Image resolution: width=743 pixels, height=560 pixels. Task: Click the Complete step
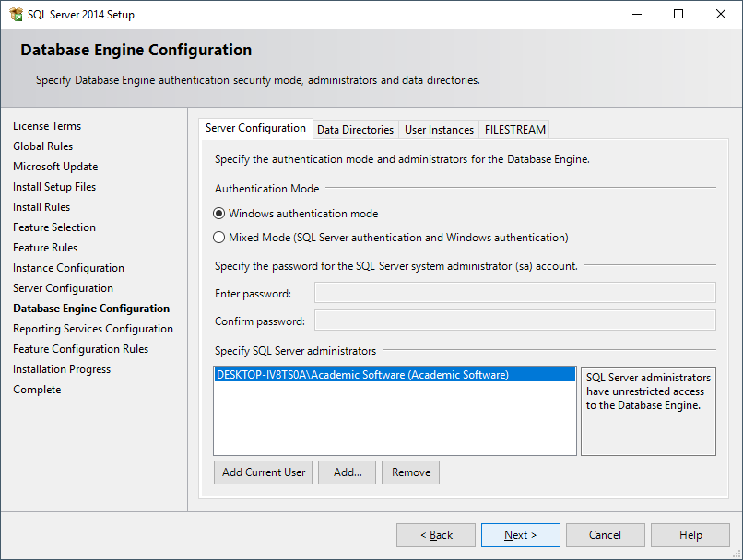[37, 390]
